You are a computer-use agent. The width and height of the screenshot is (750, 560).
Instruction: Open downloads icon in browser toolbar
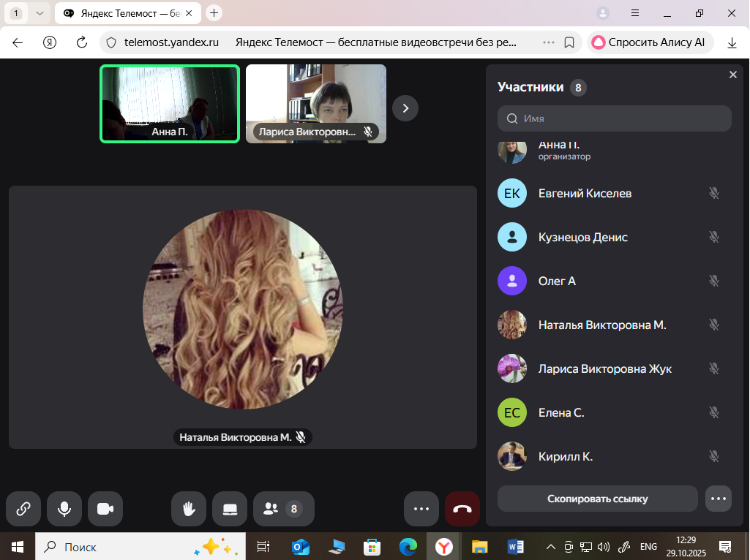[x=732, y=42]
